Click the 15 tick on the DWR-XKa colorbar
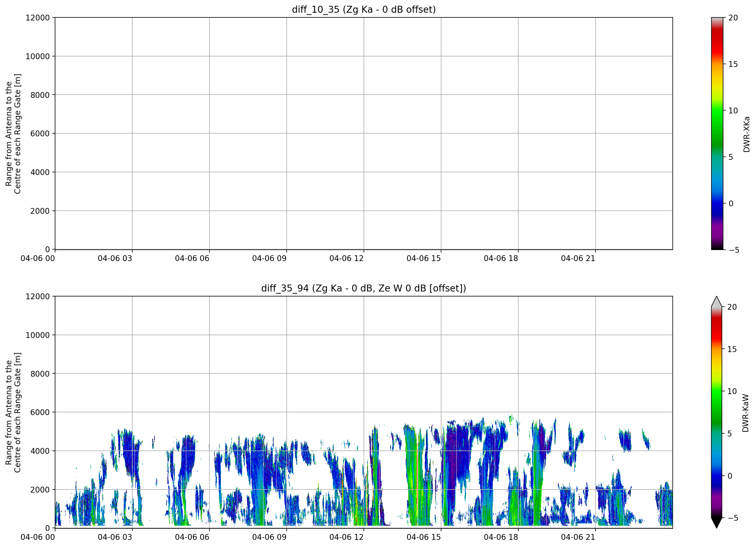This screenshot has height=547, width=756. click(x=733, y=64)
